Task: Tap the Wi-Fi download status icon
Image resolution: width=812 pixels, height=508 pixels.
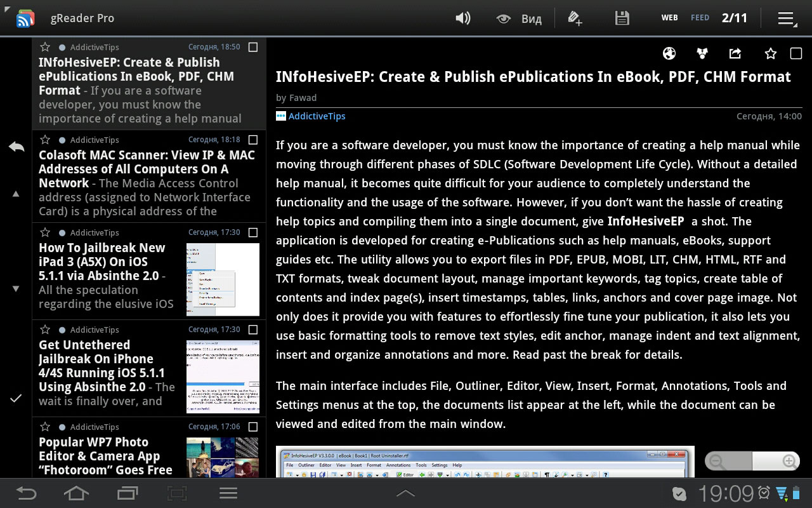Action: (782, 493)
